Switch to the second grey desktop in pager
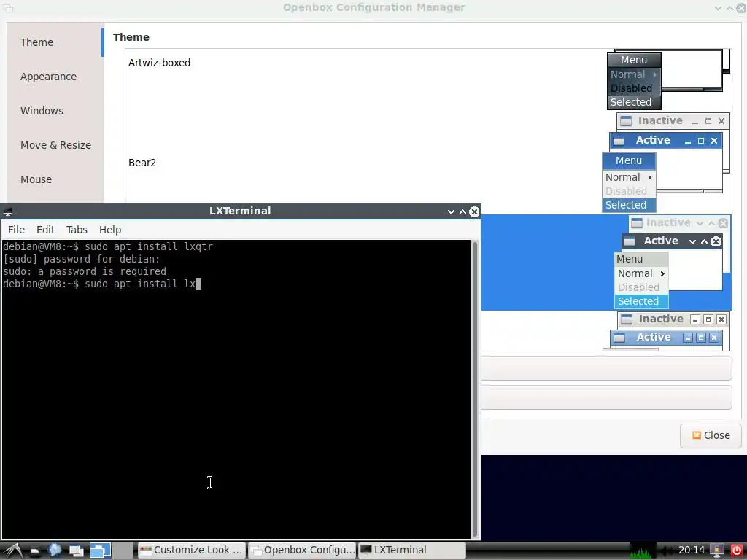The image size is (747, 560). click(x=123, y=551)
